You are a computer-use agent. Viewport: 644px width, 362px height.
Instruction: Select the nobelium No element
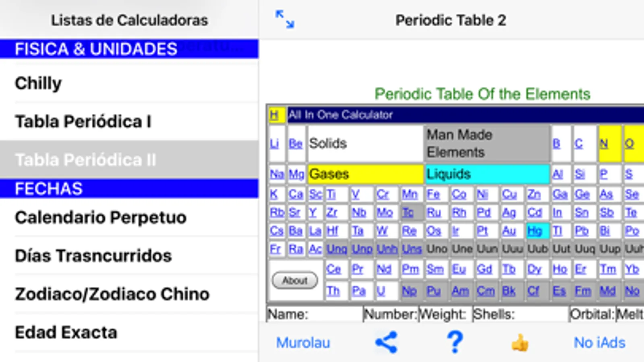click(632, 290)
